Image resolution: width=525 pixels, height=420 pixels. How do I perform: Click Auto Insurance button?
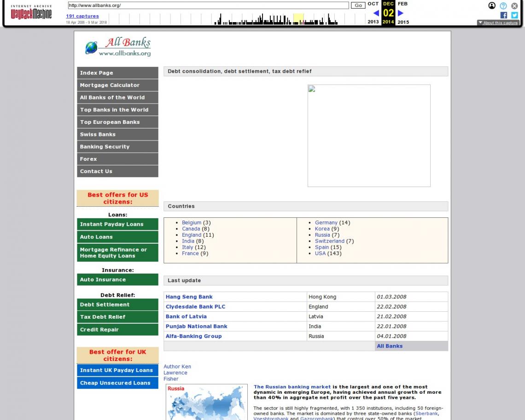pos(117,280)
